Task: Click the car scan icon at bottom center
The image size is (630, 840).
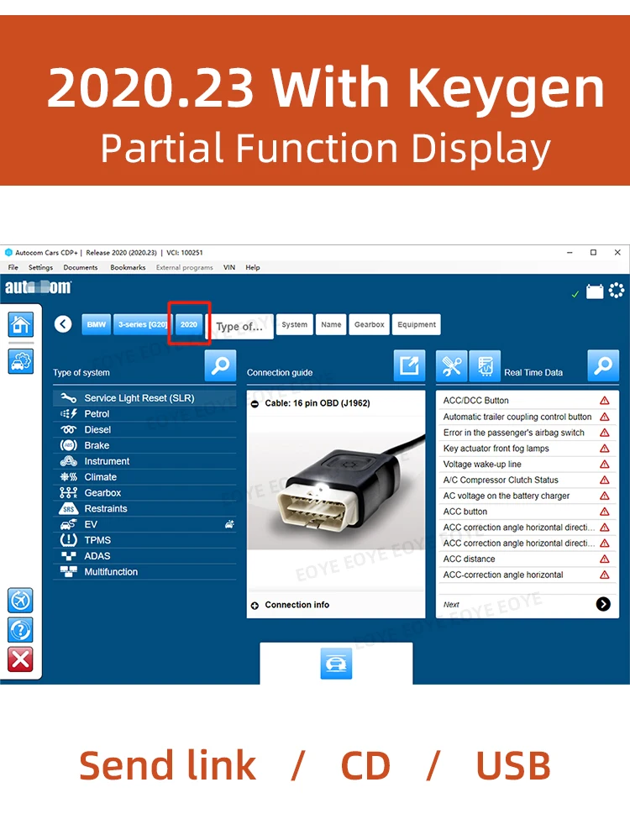Action: pos(336,664)
